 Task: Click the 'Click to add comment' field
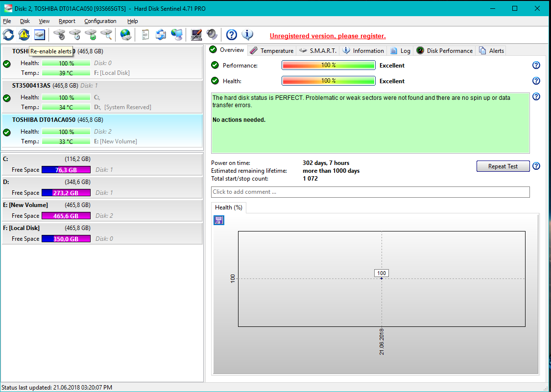pos(370,192)
